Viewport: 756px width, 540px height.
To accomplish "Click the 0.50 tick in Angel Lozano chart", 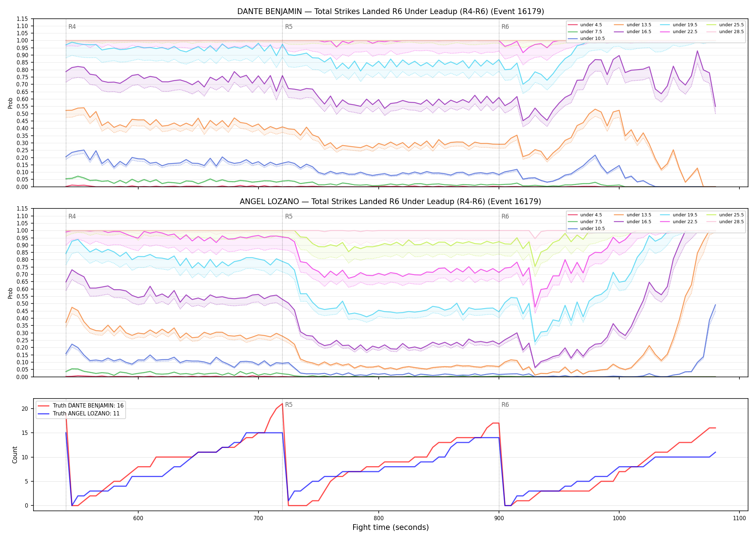I will (x=22, y=304).
